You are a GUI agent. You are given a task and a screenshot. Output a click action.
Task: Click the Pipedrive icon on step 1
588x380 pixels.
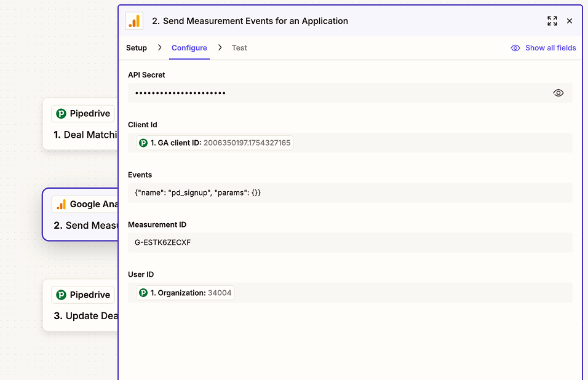coord(62,114)
